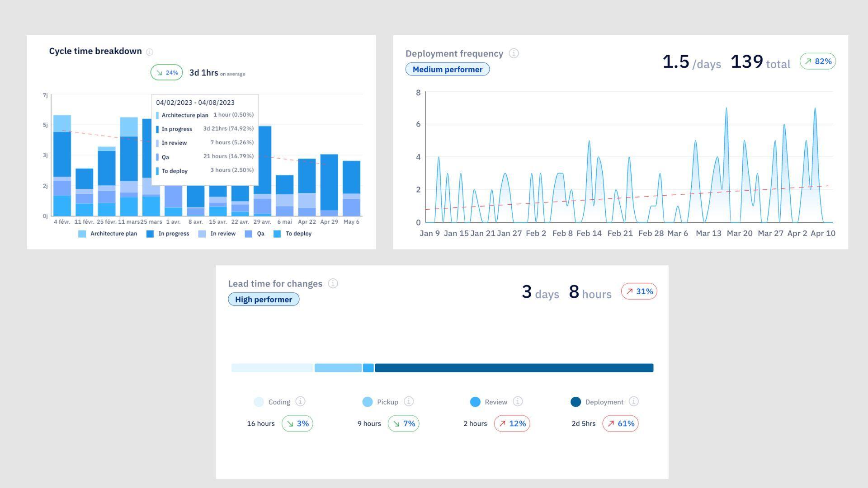Viewport: 868px width, 488px height.
Task: Click the 82% increase badge
Action: 818,61
